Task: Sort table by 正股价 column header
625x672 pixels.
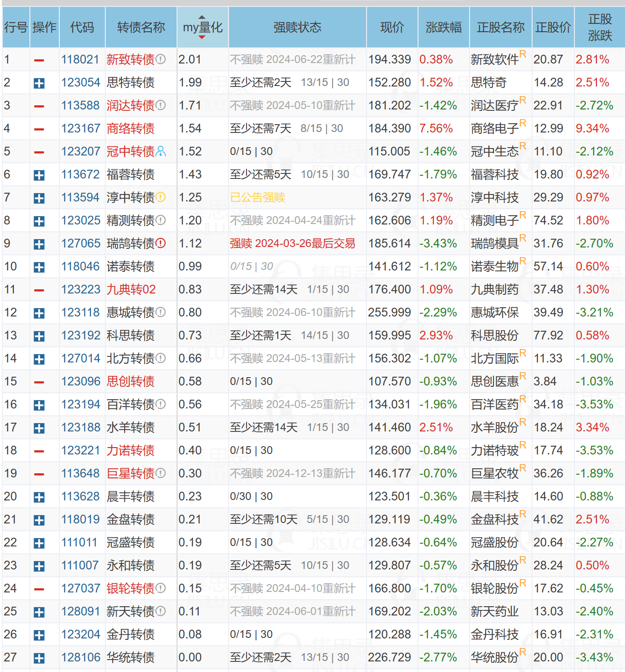Action: (x=553, y=27)
